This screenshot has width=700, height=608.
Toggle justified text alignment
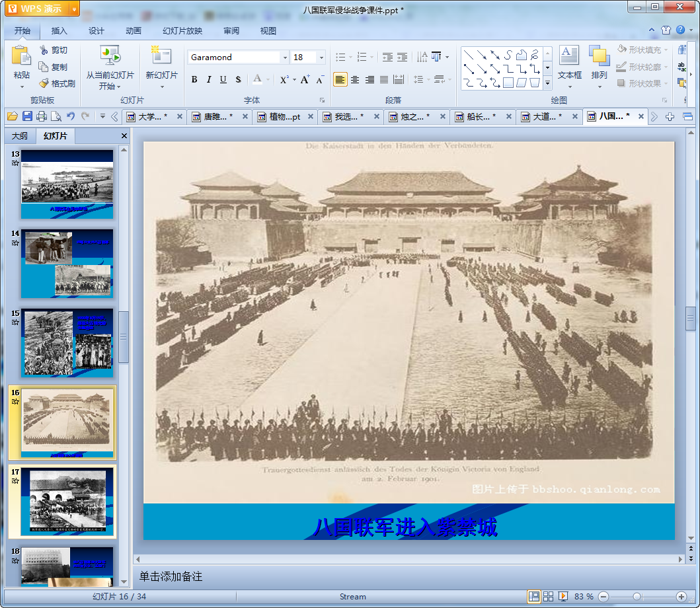(384, 79)
